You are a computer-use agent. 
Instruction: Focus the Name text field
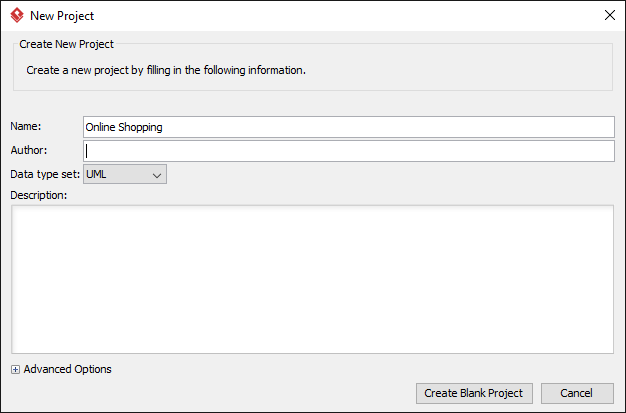[x=349, y=127]
